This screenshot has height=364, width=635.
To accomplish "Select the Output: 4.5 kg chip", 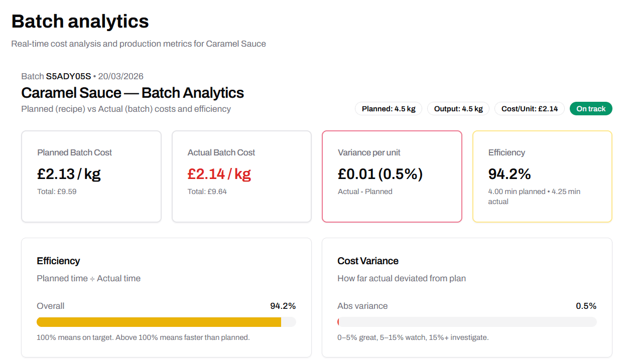I will 458,108.
